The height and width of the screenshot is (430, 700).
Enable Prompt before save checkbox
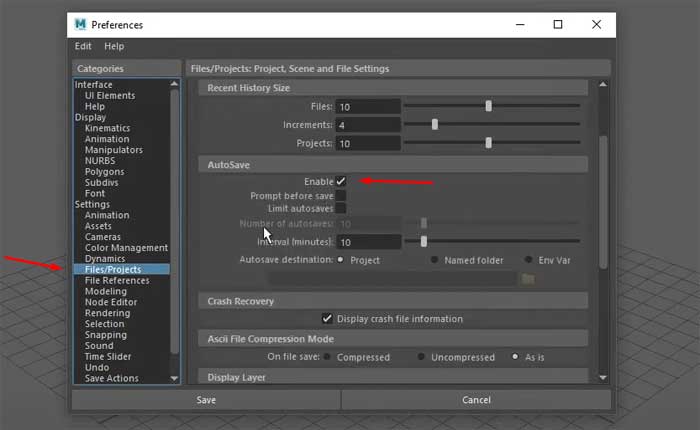[x=341, y=195]
